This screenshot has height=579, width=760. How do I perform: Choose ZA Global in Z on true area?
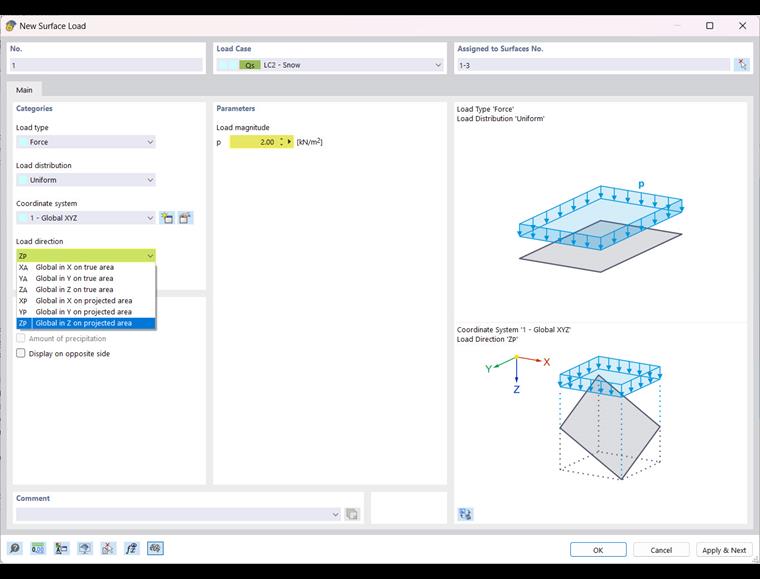click(x=86, y=289)
